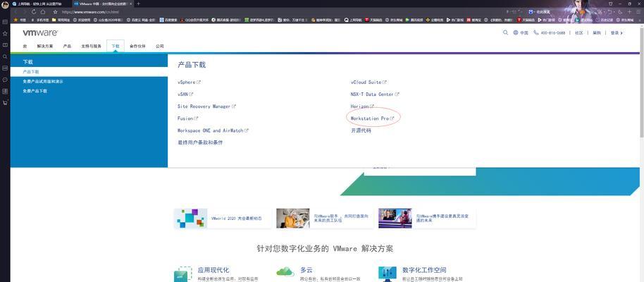
Task: Open the Fusion download link
Action: click(187, 118)
